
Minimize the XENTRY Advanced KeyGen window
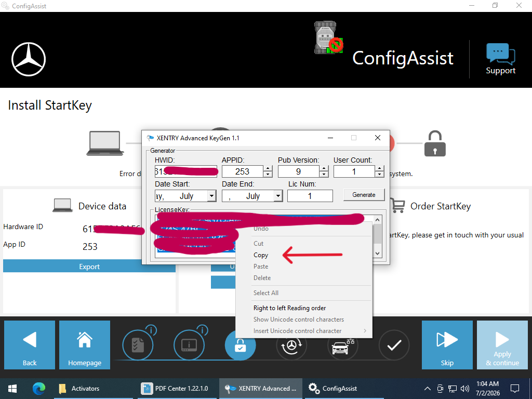pos(330,137)
